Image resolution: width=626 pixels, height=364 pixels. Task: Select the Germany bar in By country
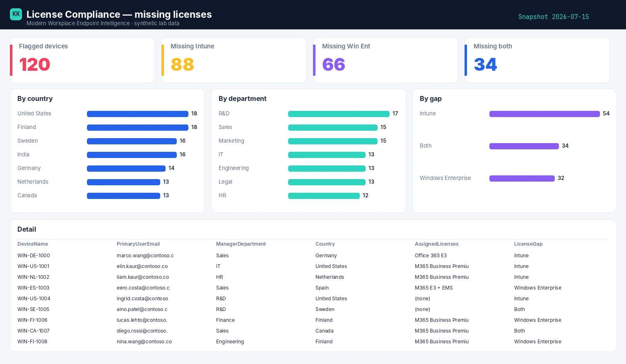126,168
